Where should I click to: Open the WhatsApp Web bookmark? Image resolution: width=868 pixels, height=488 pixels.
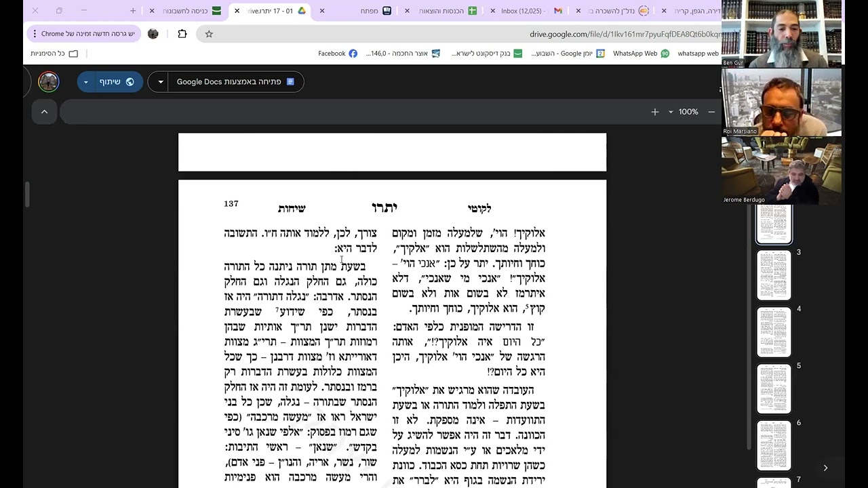point(641,54)
